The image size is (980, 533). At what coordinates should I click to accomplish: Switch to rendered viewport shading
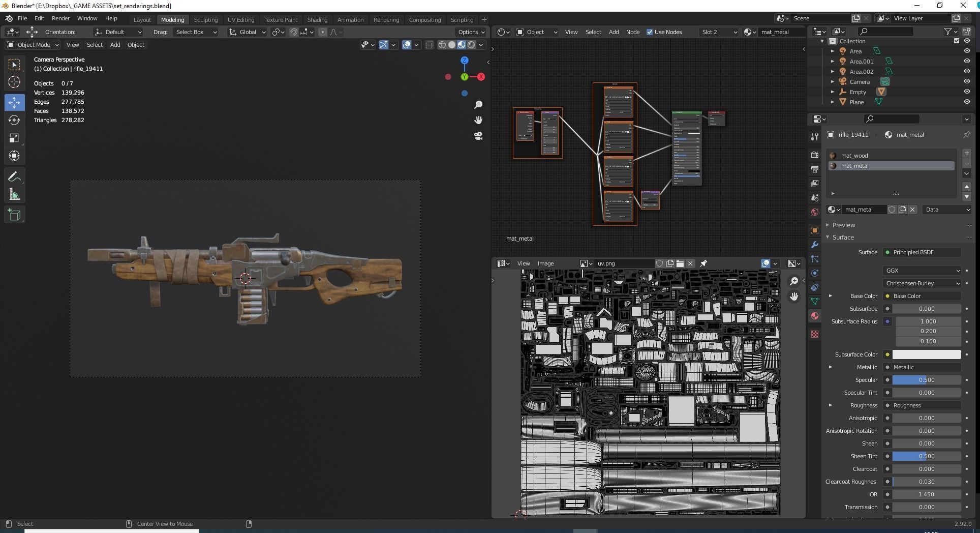[471, 45]
